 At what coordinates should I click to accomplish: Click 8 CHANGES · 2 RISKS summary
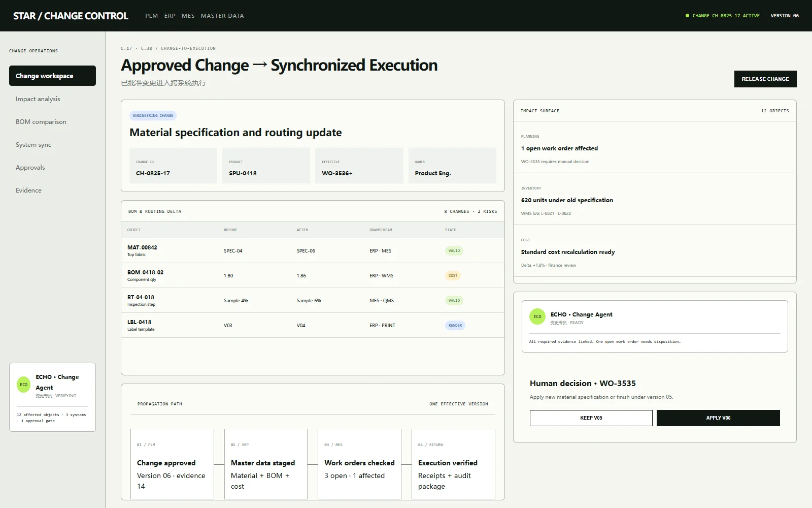click(470, 211)
